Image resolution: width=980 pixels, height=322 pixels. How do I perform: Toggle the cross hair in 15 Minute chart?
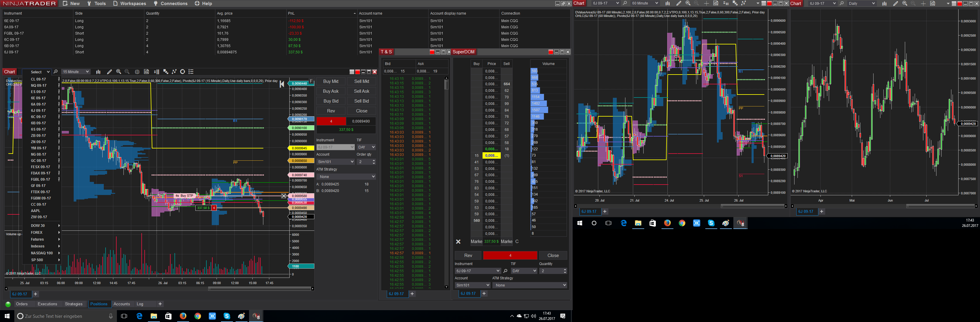click(137, 72)
